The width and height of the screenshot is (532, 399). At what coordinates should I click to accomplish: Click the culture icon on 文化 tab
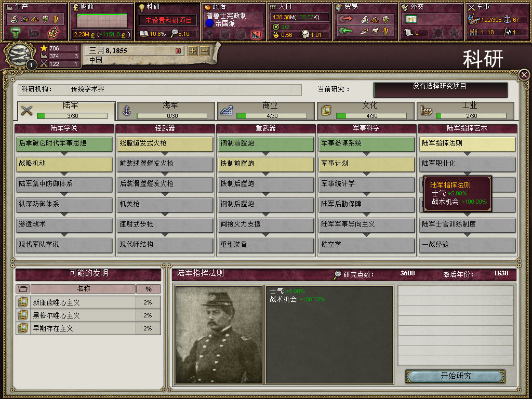326,110
